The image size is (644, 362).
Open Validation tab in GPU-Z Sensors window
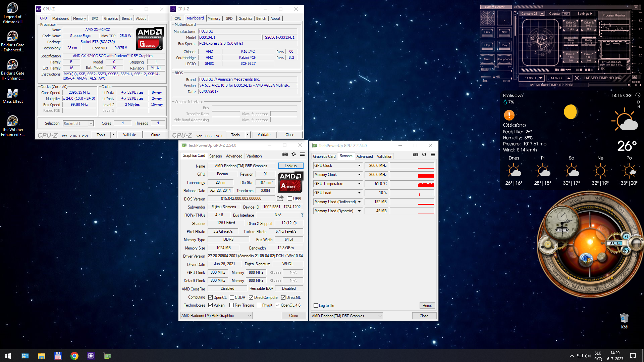(384, 156)
